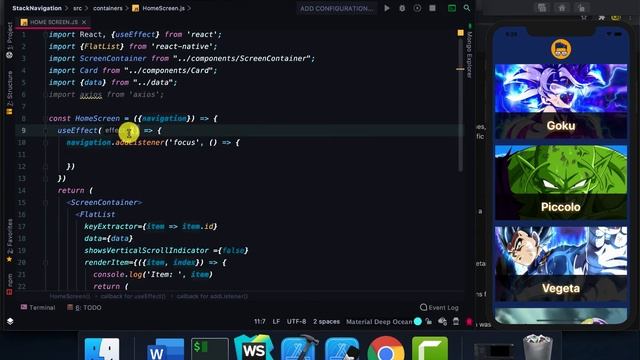
Task: Tap the Vegeta card in the simulator
Action: coord(561,264)
